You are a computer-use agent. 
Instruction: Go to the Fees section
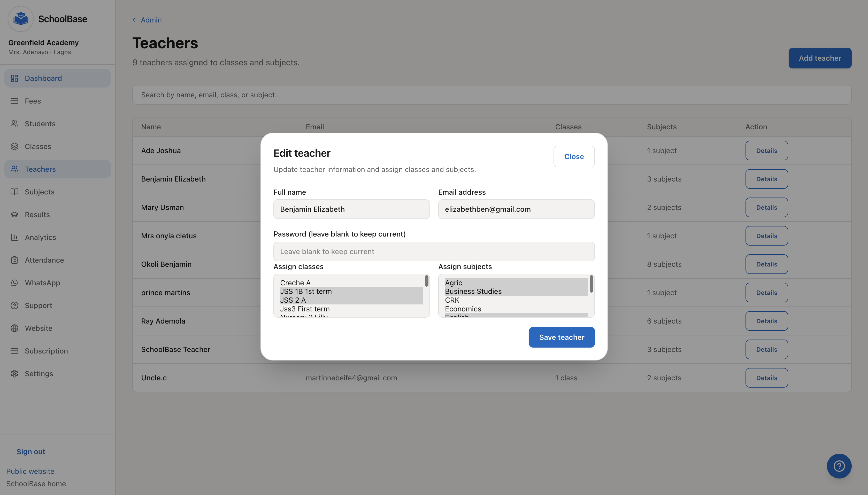click(57, 101)
